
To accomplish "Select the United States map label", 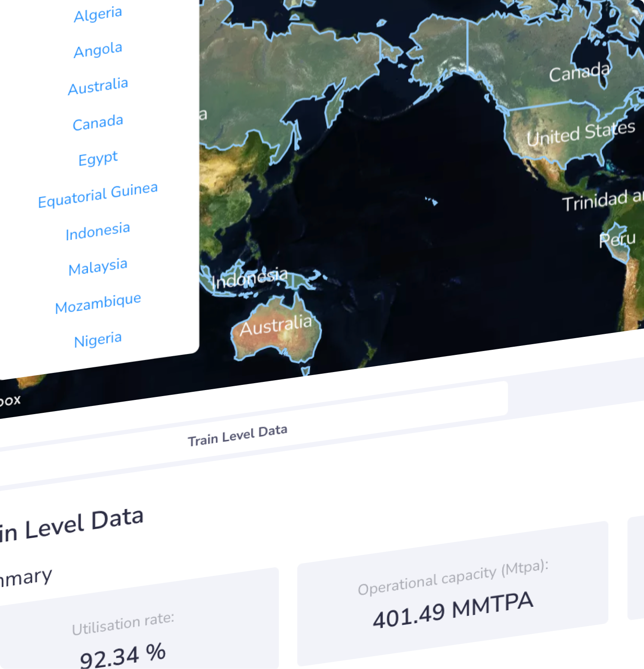I will pyautogui.click(x=580, y=133).
